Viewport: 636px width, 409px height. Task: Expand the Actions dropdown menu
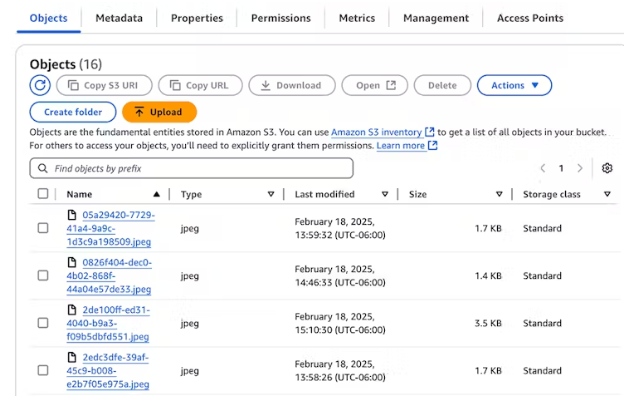tap(514, 86)
